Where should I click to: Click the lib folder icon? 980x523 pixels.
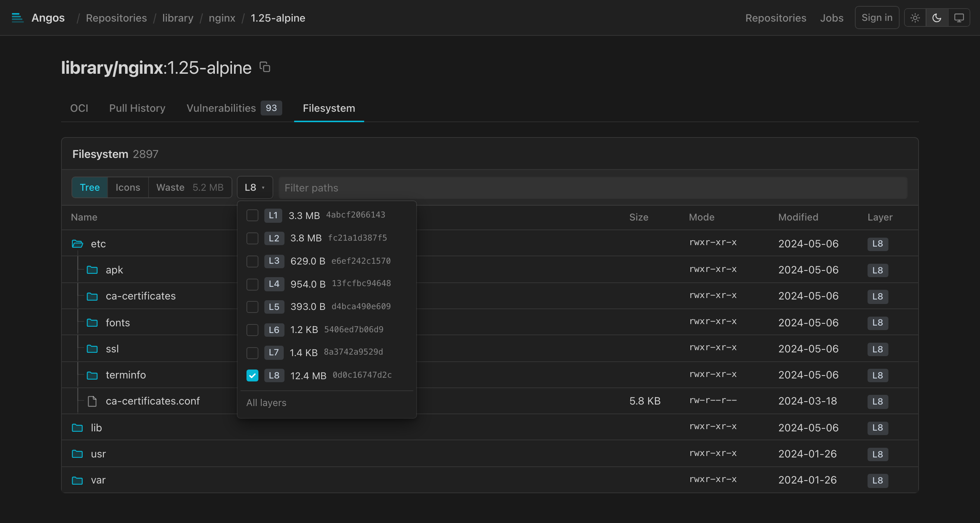tap(77, 428)
